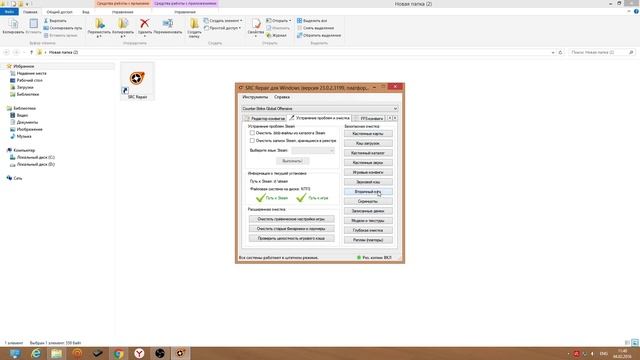Click Снять выделение in the Explorer ribbon
The image size is (640, 360).
(315, 28)
